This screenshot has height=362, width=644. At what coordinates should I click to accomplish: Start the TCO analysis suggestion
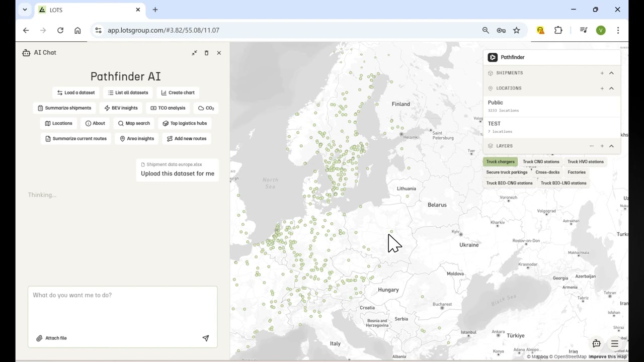pyautogui.click(x=168, y=108)
